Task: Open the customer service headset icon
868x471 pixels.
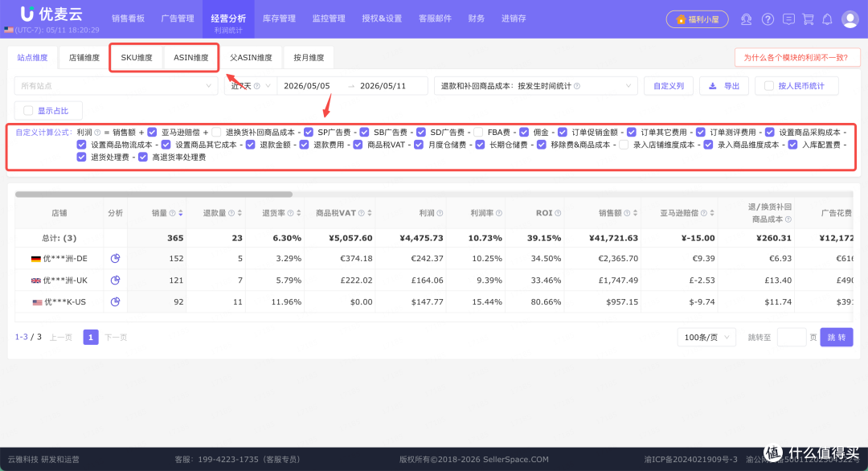Action: click(746, 19)
